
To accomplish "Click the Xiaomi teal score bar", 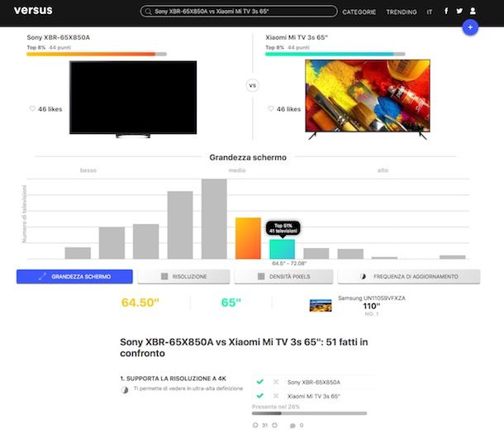I will coord(335,54).
